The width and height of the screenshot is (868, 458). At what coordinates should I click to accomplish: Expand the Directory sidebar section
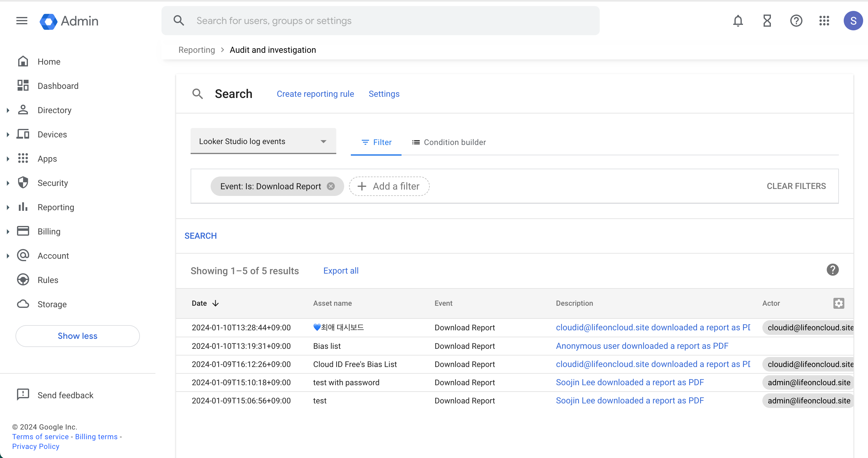pos(8,110)
